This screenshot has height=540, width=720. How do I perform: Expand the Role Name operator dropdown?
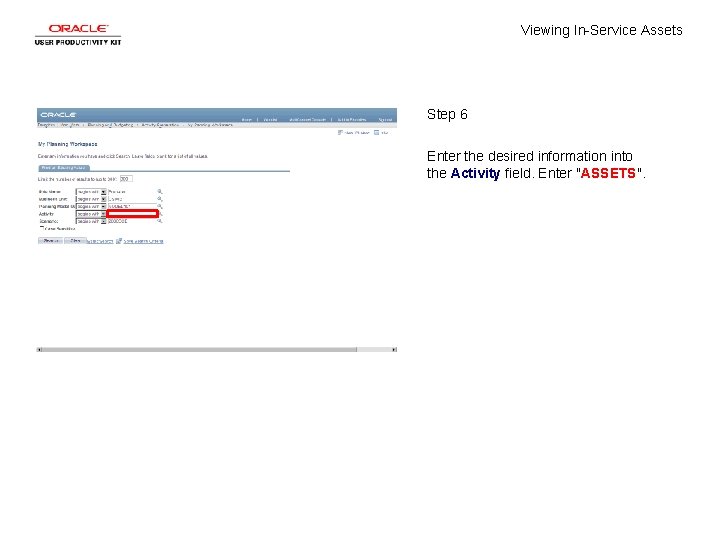point(91,192)
